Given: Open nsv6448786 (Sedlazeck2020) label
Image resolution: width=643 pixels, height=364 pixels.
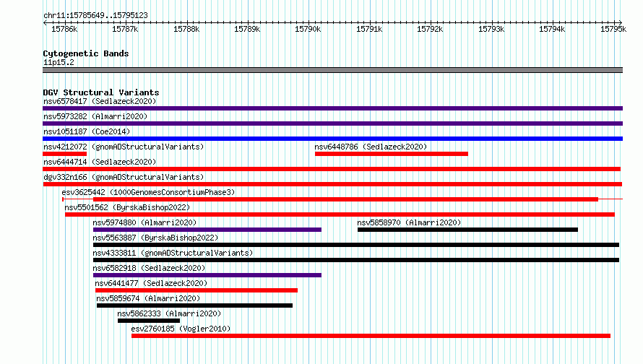Looking at the screenshot, I should [x=371, y=147].
